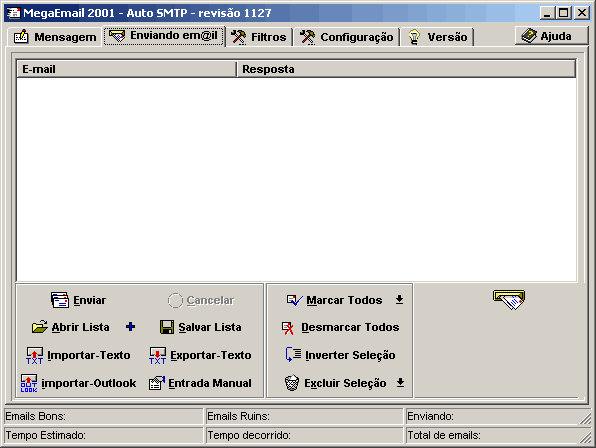
Task: Click Inverter Seleção button
Action: (341, 355)
